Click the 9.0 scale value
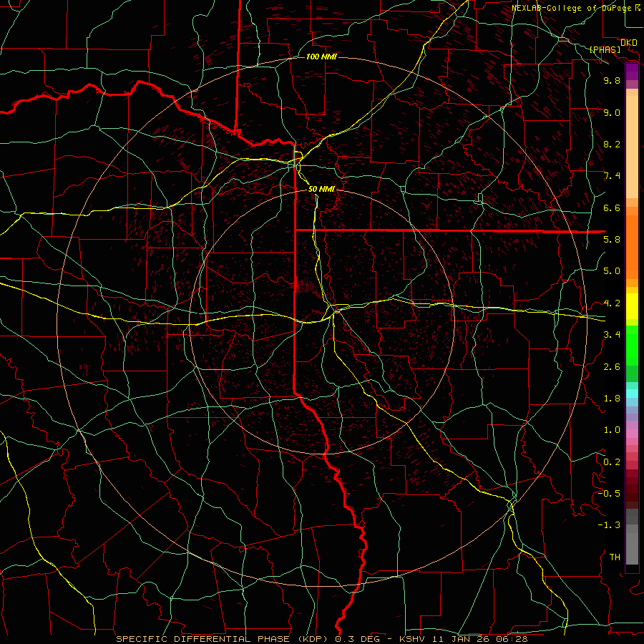Image resolution: width=644 pixels, height=644 pixels. (612, 112)
